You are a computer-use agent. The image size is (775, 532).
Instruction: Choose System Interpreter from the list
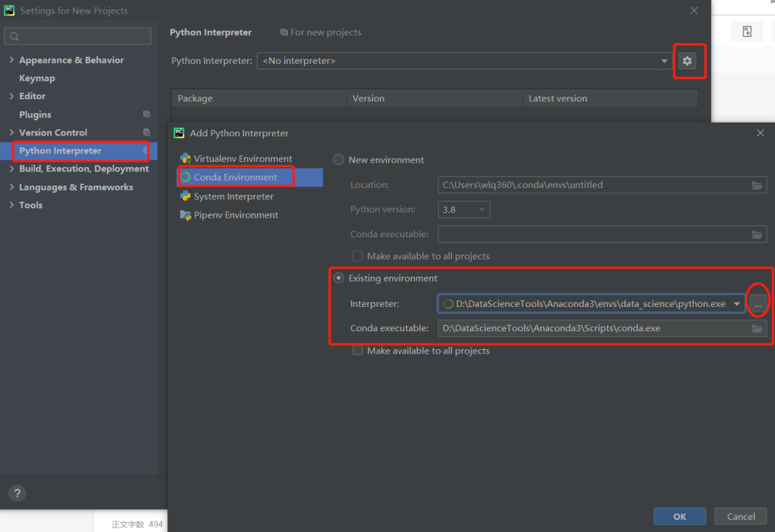click(233, 196)
